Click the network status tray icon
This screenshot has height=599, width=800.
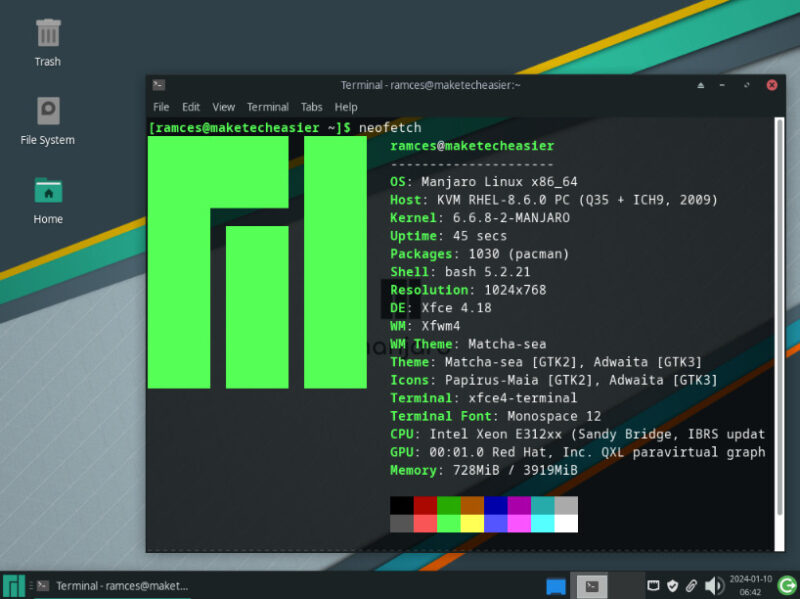(652, 585)
